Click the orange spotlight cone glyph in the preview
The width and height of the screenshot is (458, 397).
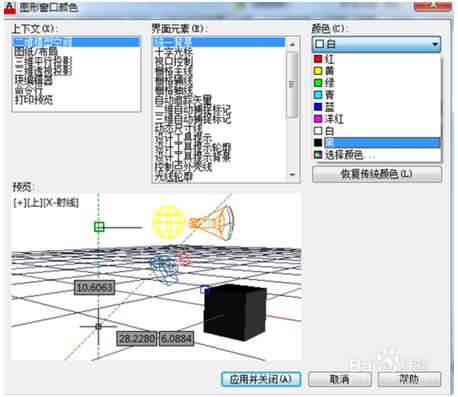point(212,222)
